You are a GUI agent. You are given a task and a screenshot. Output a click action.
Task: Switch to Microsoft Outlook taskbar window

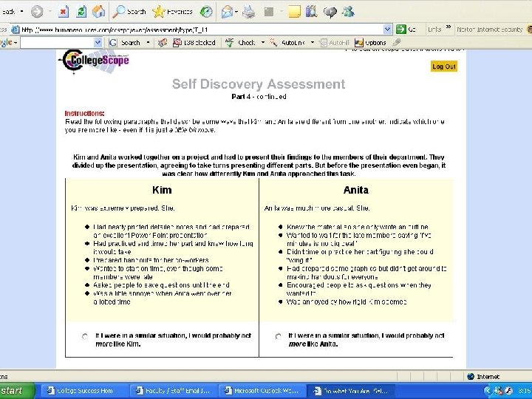[262, 391]
